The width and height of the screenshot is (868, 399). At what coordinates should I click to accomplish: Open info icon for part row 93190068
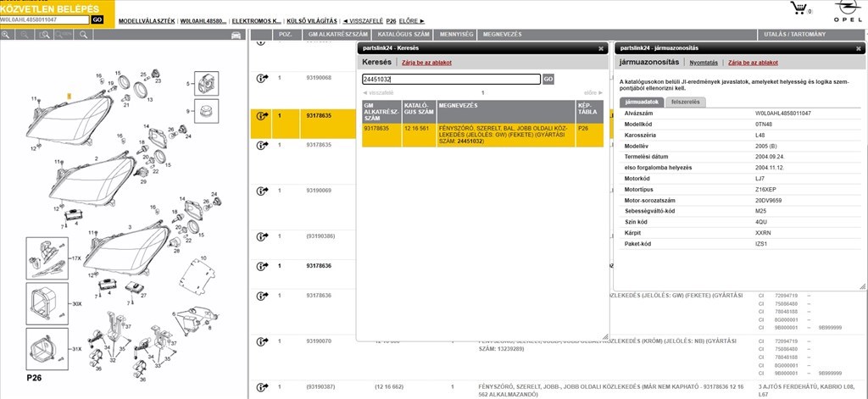[x=262, y=79]
